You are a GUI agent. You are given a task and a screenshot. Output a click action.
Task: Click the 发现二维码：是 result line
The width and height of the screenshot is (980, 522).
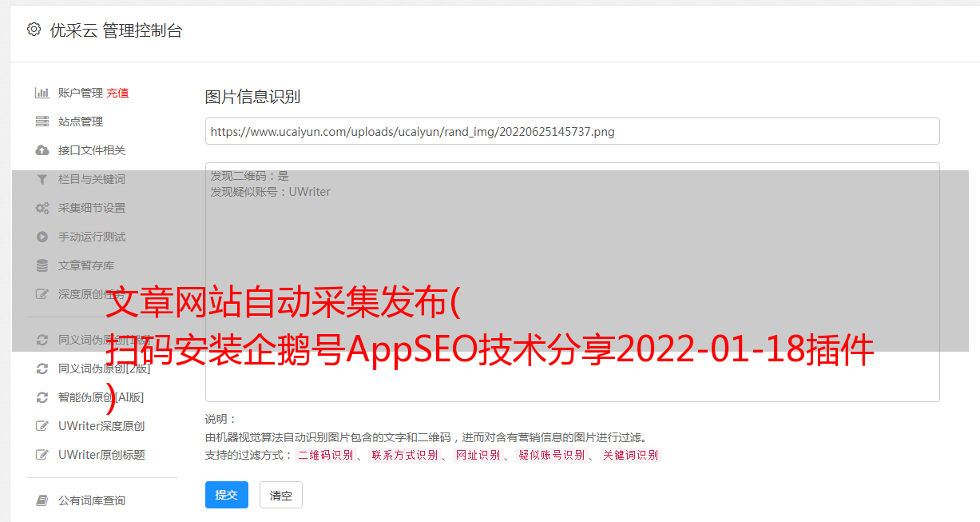pyautogui.click(x=250, y=176)
